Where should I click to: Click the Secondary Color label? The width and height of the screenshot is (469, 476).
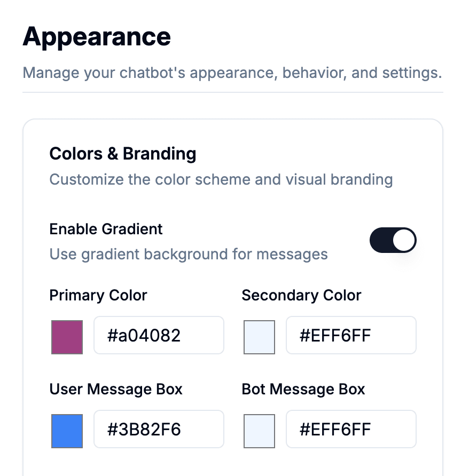301,295
